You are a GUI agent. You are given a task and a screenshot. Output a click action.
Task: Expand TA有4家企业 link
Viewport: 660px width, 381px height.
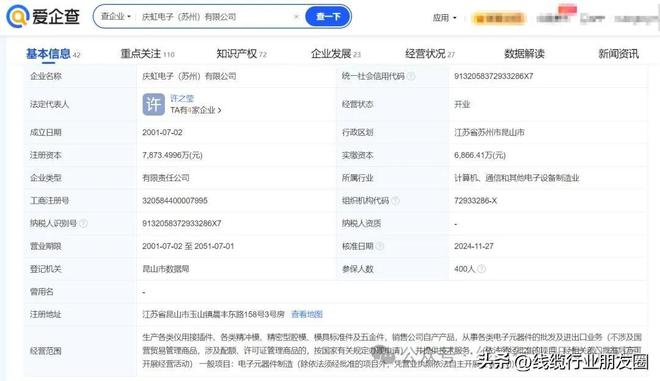click(196, 110)
